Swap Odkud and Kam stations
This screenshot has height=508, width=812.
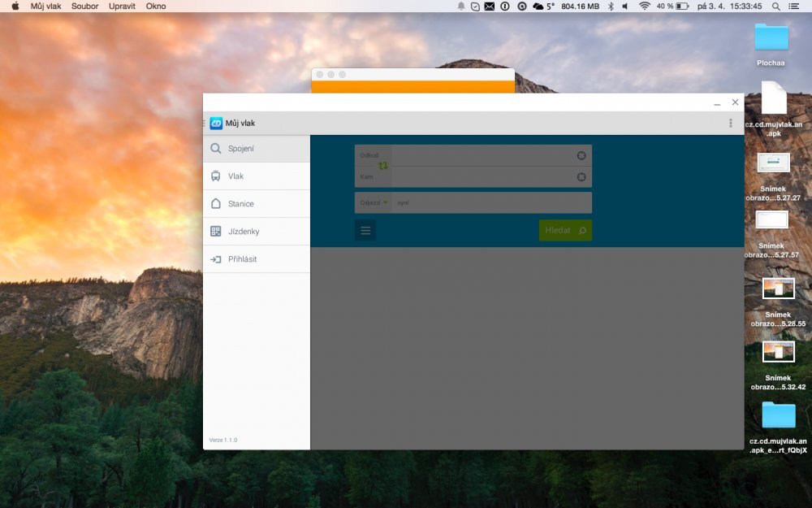coord(382,166)
